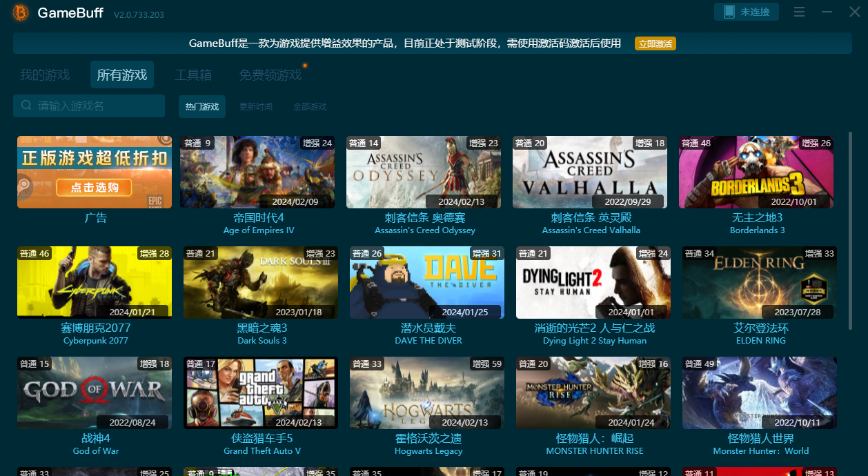This screenshot has height=476, width=868.
Task: Open Assassin's Creed Valhalla thumbnail
Action: click(590, 172)
